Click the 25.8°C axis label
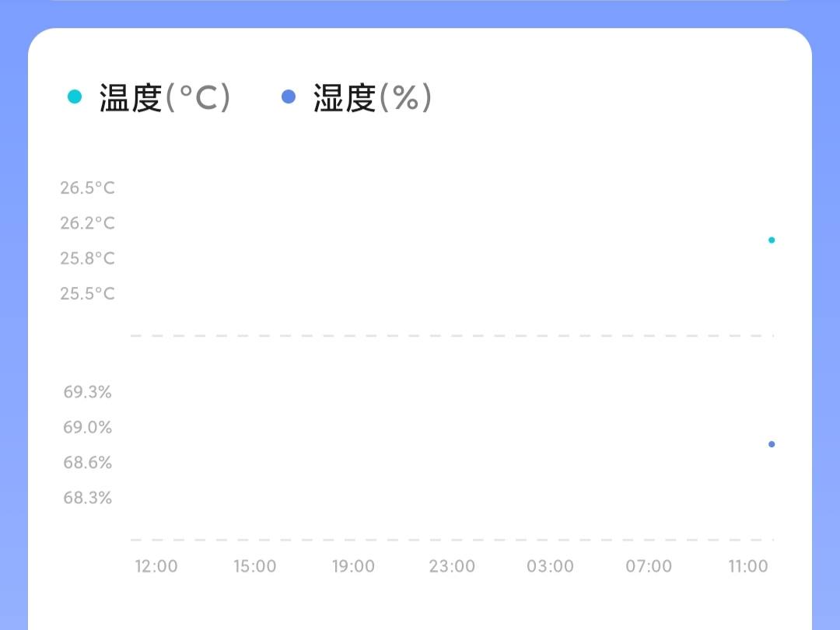Image resolution: width=840 pixels, height=630 pixels. click(x=87, y=258)
